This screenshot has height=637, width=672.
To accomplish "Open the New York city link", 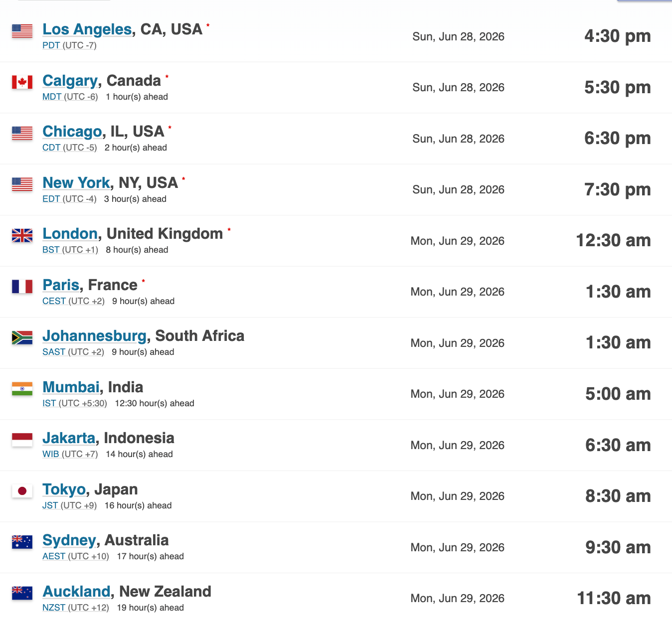I will pos(76,183).
